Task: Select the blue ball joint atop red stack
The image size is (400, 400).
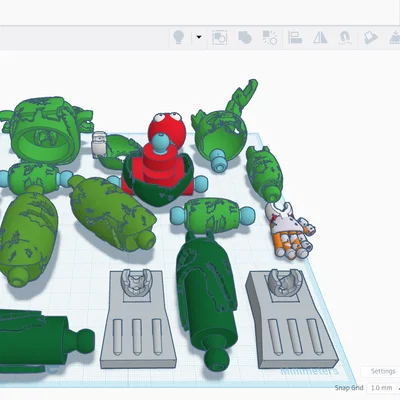Action: click(161, 142)
